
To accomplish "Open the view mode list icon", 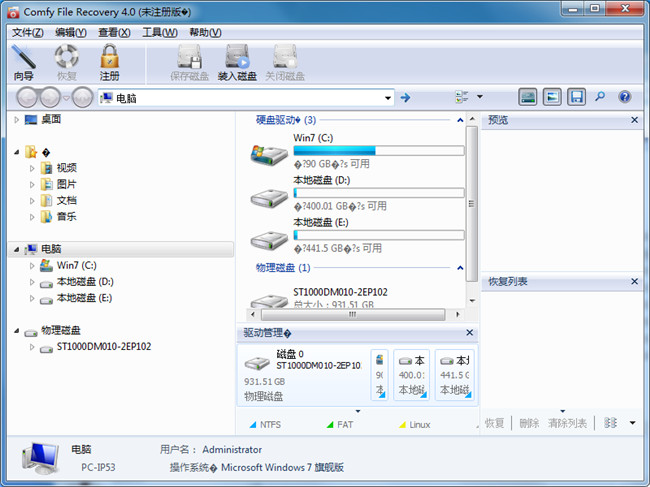I will [x=461, y=97].
